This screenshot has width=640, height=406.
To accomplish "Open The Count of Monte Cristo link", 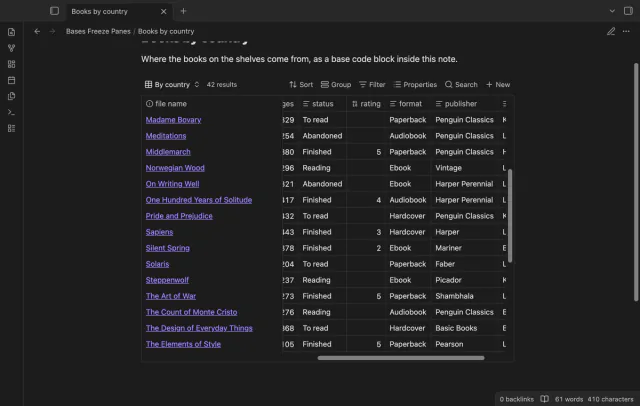I will [x=191, y=312].
